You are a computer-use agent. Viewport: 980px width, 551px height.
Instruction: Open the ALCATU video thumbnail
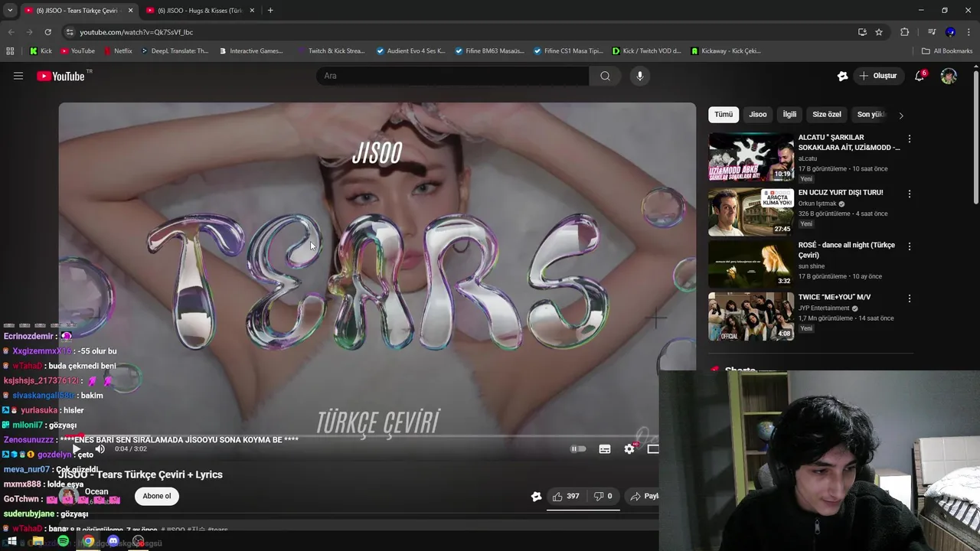[751, 157]
